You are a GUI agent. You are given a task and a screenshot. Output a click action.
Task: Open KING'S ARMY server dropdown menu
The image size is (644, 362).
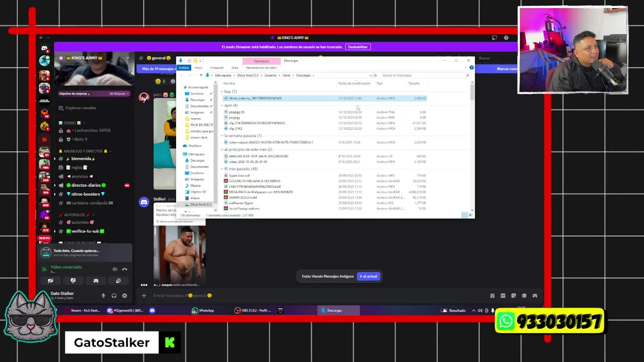click(127, 58)
